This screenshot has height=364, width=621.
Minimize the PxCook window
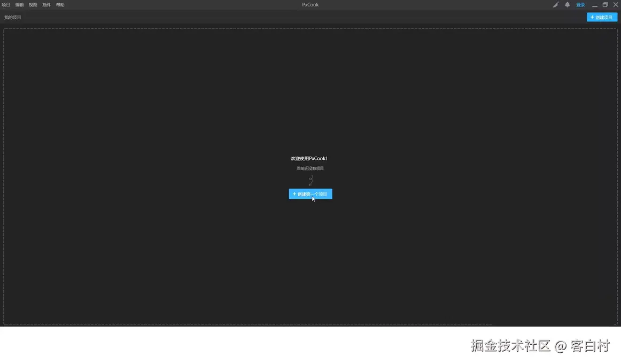tap(594, 5)
